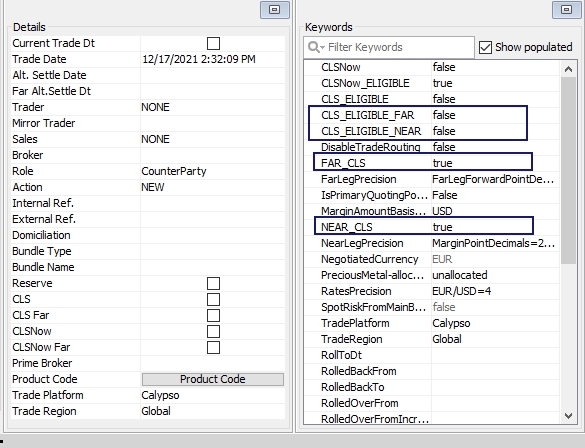Image resolution: width=585 pixels, height=448 pixels.
Task: Click the search magnifier icon in Filter Keywords
Action: pos(315,47)
